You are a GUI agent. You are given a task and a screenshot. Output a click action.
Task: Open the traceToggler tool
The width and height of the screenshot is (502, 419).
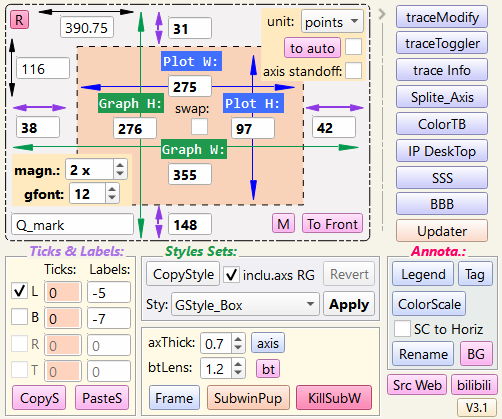click(442, 43)
